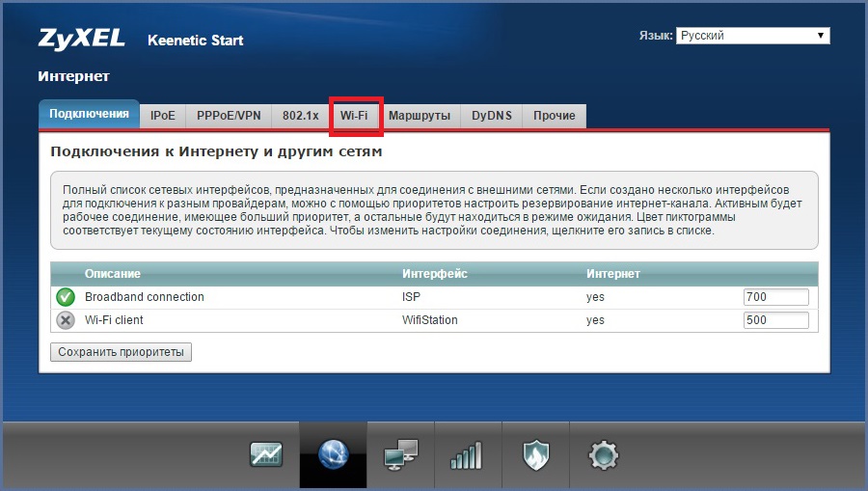
Task: Open the system settings gear icon
Action: (x=603, y=455)
